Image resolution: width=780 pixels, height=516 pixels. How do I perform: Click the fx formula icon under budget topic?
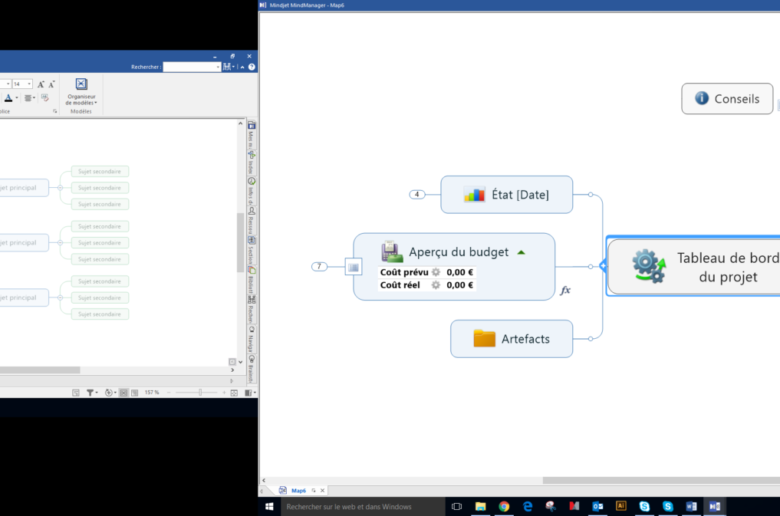pyautogui.click(x=565, y=290)
